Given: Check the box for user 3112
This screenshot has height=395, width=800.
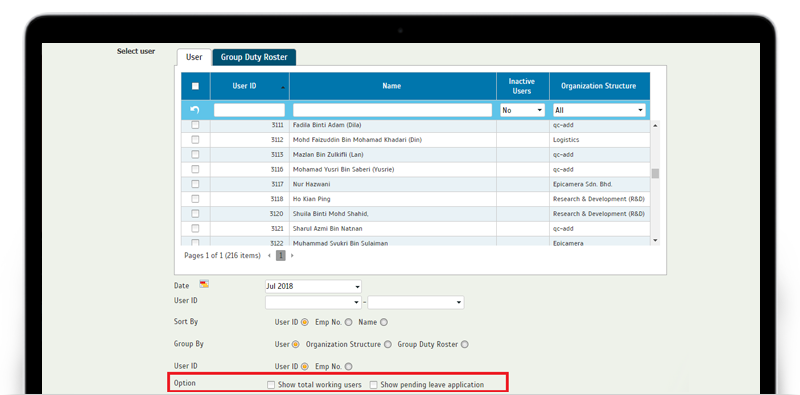Looking at the screenshot, I should click(x=195, y=139).
